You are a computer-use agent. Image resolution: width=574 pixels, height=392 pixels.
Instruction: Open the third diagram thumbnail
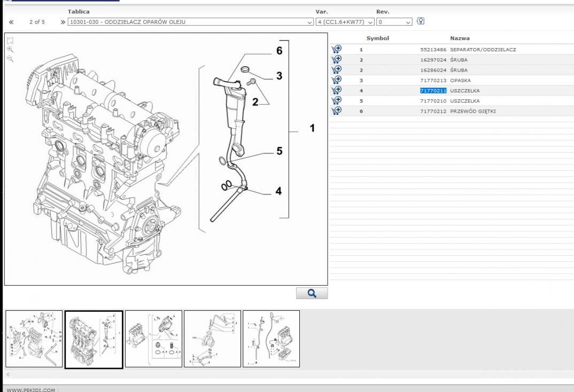pos(153,339)
